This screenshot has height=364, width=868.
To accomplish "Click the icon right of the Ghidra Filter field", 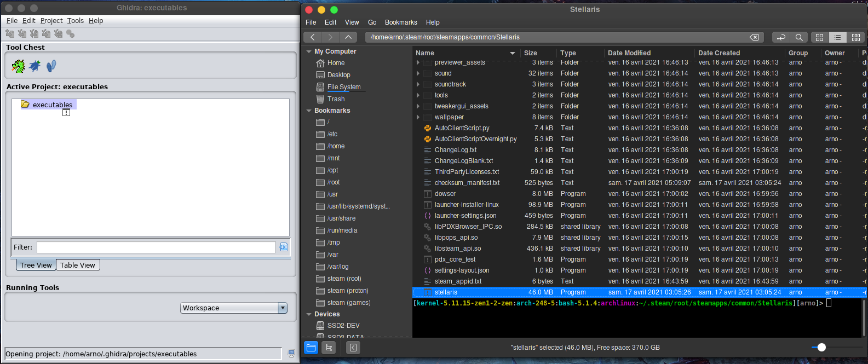I will 284,247.
